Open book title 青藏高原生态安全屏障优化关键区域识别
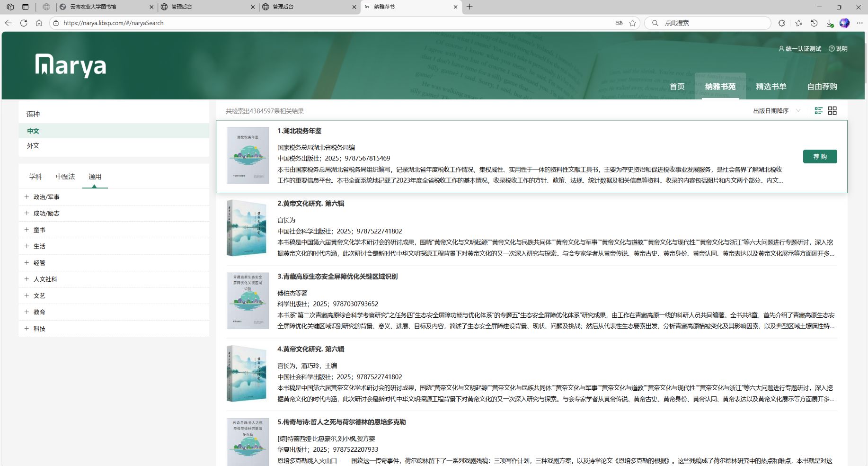868x466 pixels. (337, 277)
